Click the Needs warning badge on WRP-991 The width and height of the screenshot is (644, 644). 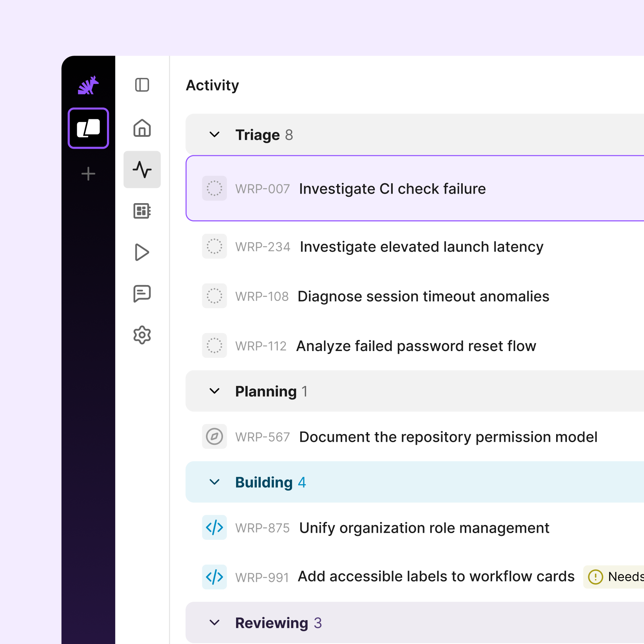[614, 577]
